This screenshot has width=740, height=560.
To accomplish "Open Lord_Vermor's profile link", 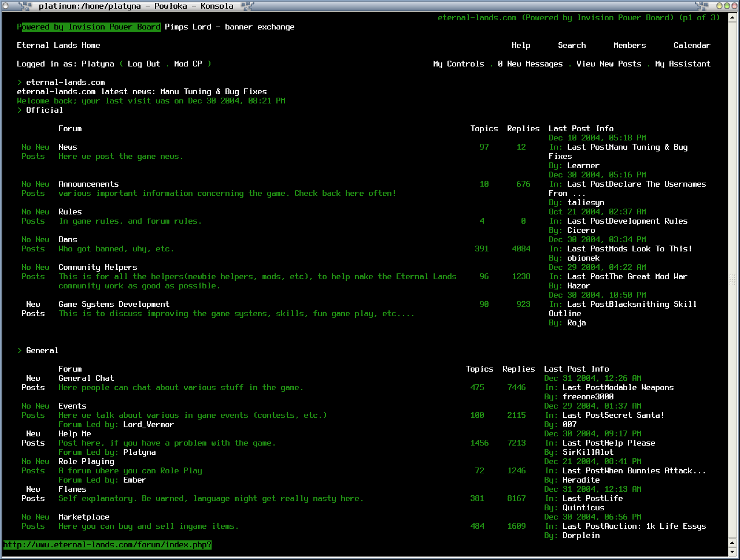I will [x=149, y=424].
